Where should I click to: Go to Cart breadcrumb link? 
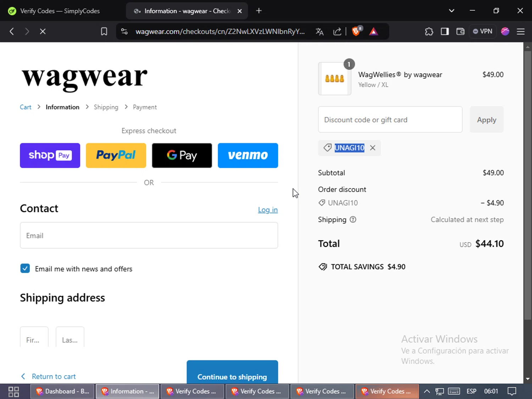click(x=26, y=107)
